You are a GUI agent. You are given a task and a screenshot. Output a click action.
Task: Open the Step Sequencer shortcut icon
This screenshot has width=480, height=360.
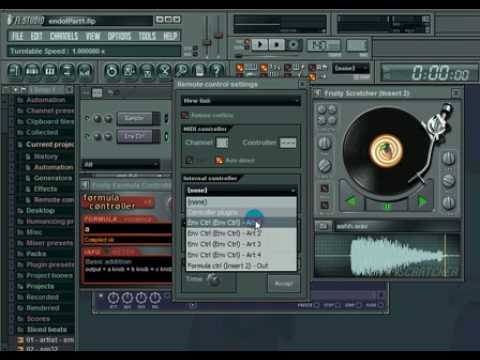pos(32,71)
